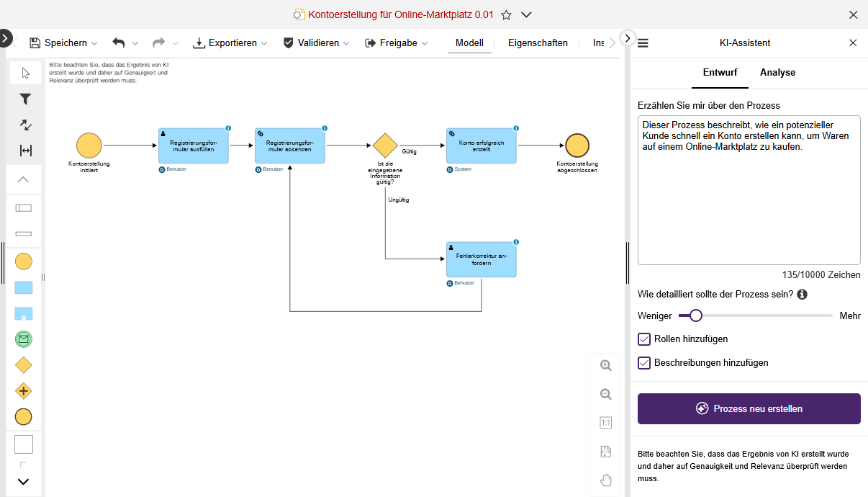
Task: Click the zoom in magnifier icon
Action: tap(605, 366)
